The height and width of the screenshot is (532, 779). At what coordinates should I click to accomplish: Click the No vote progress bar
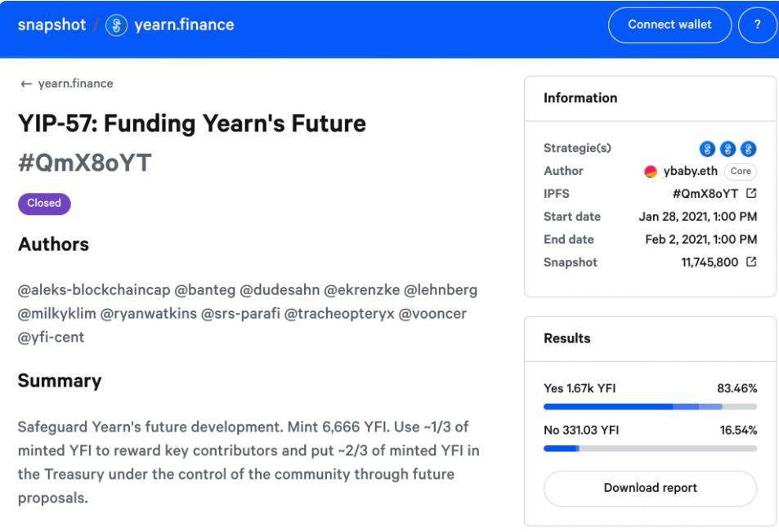pyautogui.click(x=650, y=448)
